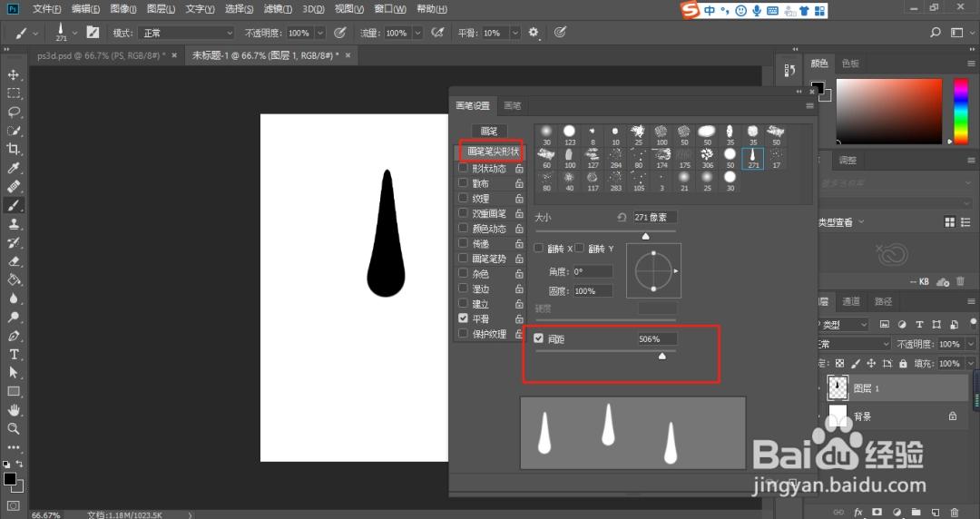
Task: Enable 双重画笔 checkbox
Action: click(463, 213)
